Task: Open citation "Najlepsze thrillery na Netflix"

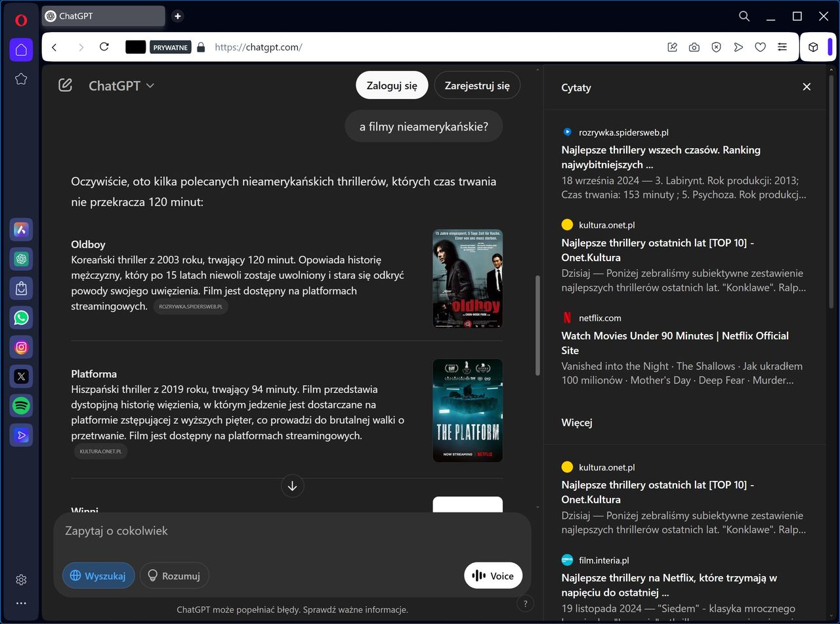Action: coord(669,585)
